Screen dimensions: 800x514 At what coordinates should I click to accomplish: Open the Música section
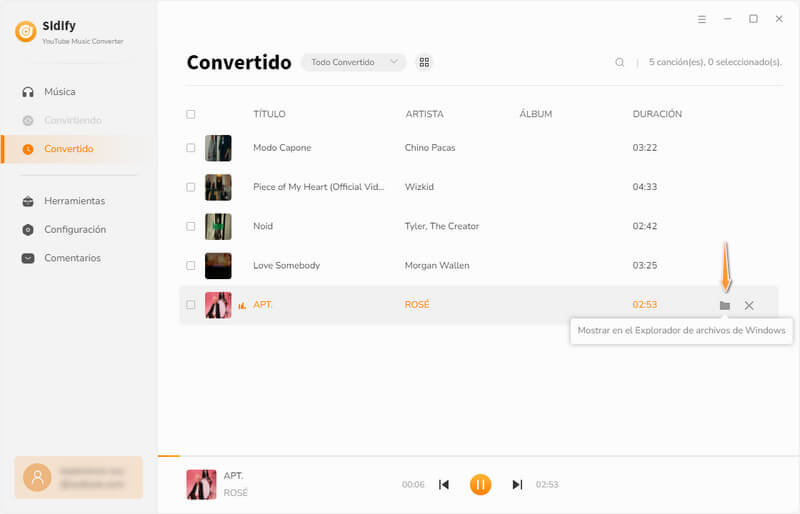click(x=60, y=92)
